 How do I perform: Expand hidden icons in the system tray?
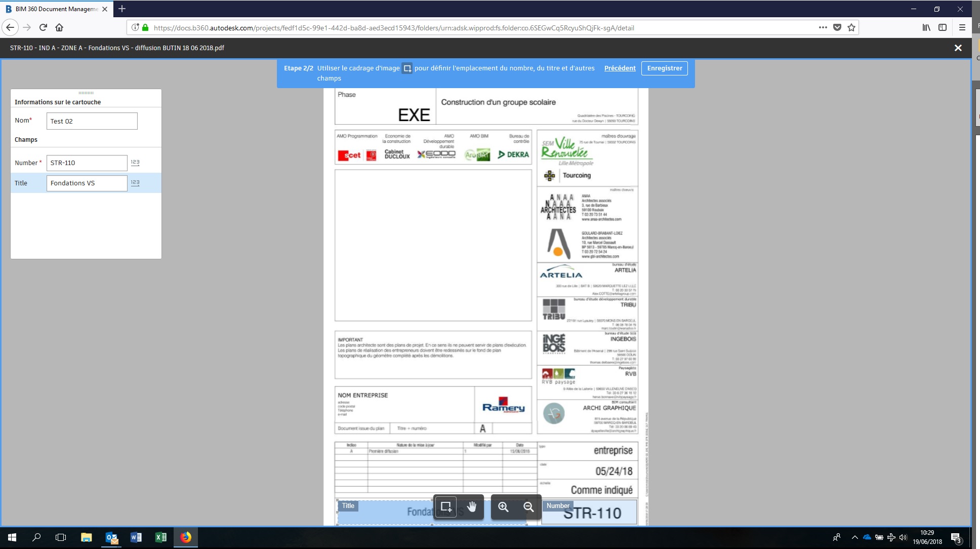pos(855,537)
